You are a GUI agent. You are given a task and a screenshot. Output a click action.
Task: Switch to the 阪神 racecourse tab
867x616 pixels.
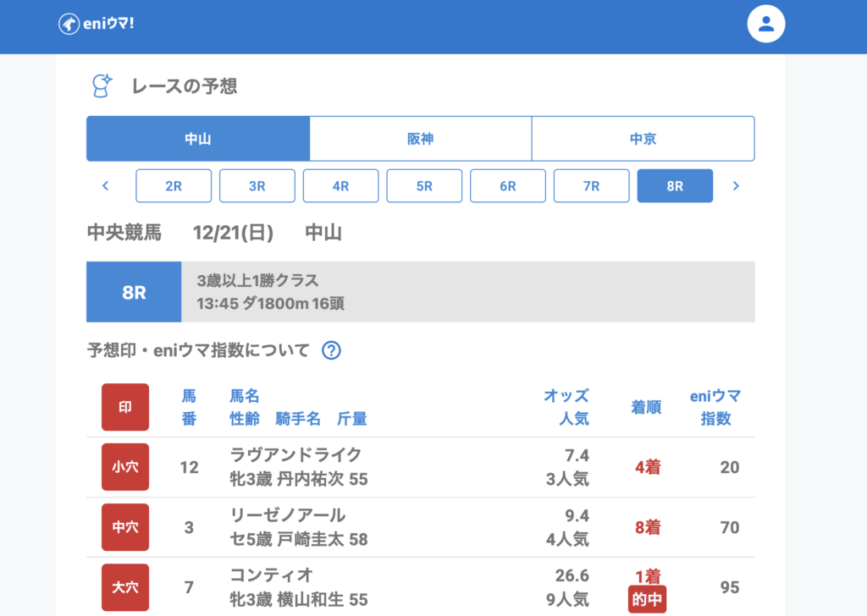[420, 139]
